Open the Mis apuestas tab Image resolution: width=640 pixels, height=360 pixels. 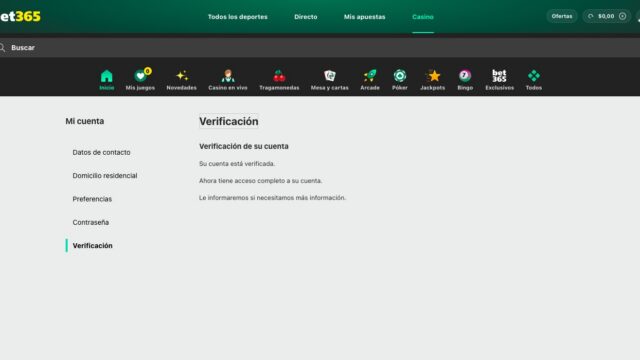(x=364, y=17)
